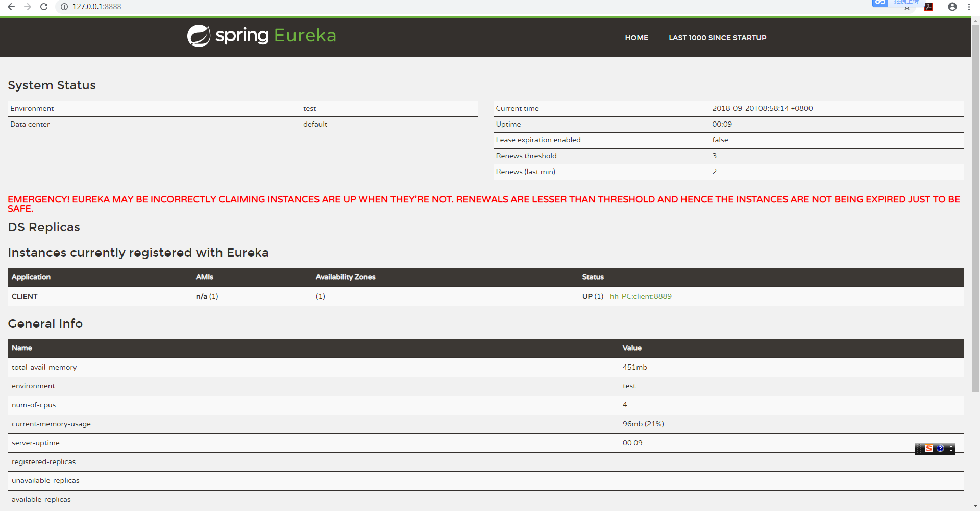
Task: Minimize the IME floating toolbar
Action: click(x=951, y=446)
